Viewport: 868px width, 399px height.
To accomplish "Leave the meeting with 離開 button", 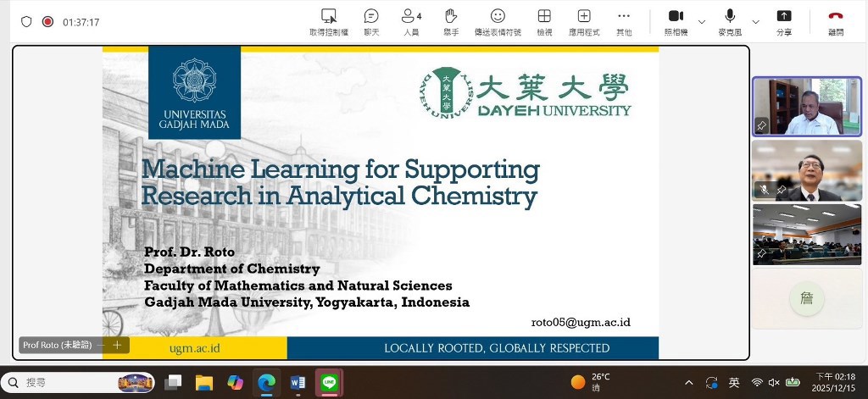I will click(836, 16).
